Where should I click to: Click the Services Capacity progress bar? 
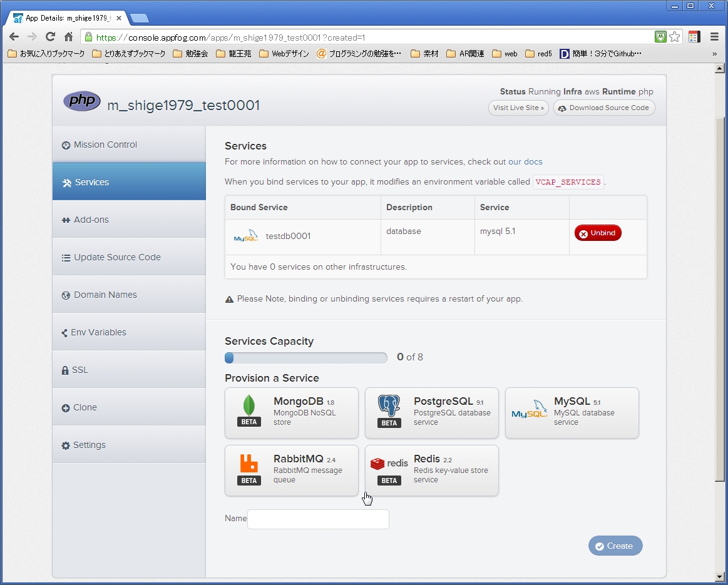[x=306, y=357]
